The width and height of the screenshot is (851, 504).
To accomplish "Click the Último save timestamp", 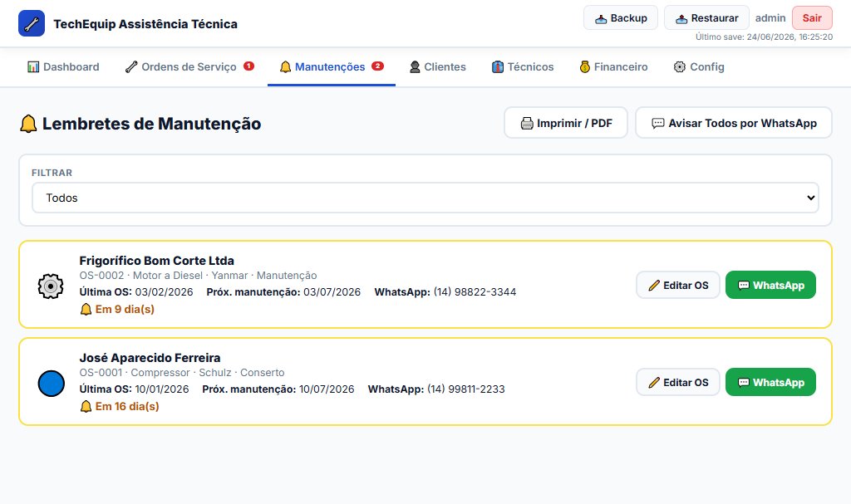I will coord(765,37).
